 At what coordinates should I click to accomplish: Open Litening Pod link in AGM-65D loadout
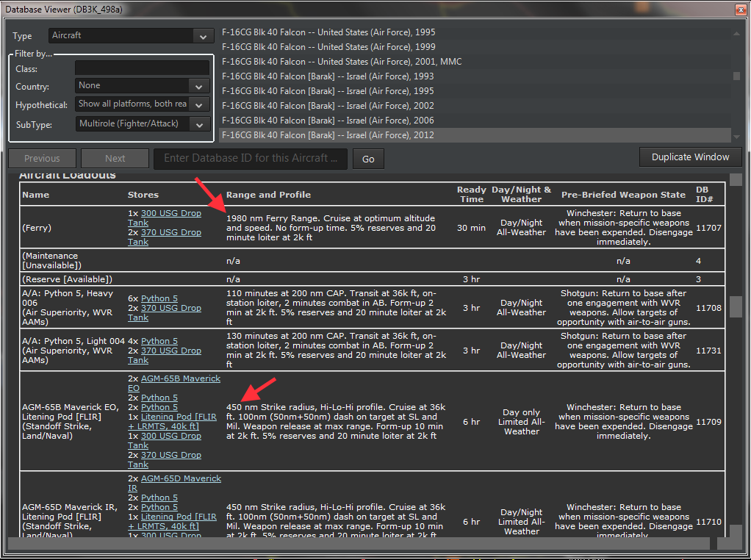(173, 522)
